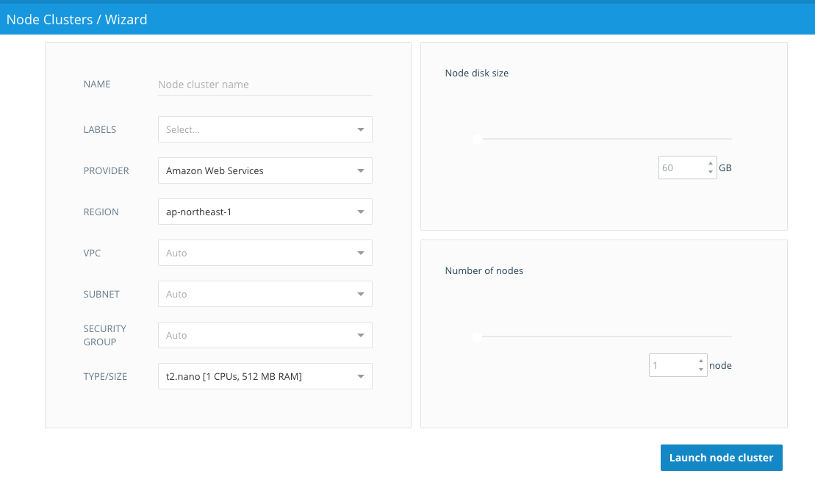This screenshot has height=504, width=815.
Task: Click the GB unit text
Action: tap(725, 168)
